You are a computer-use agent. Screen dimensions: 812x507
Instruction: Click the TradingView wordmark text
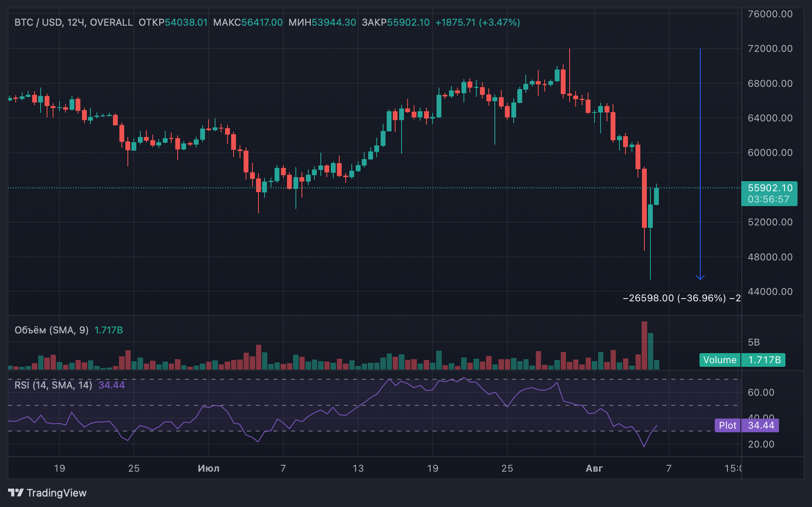point(57,493)
